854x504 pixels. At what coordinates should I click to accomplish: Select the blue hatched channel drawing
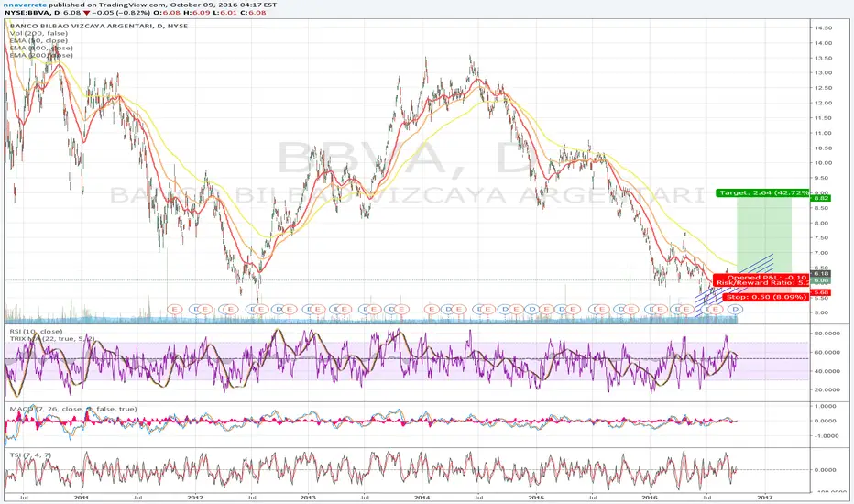pyautogui.click(x=733, y=284)
